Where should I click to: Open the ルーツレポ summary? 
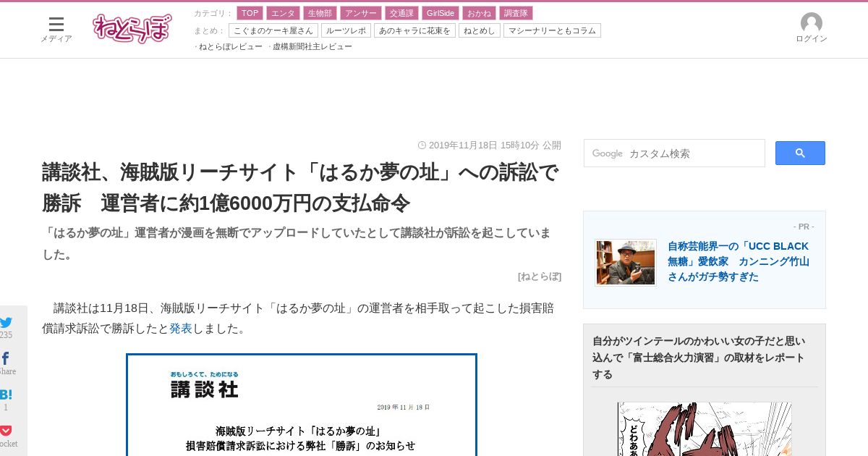(346, 30)
